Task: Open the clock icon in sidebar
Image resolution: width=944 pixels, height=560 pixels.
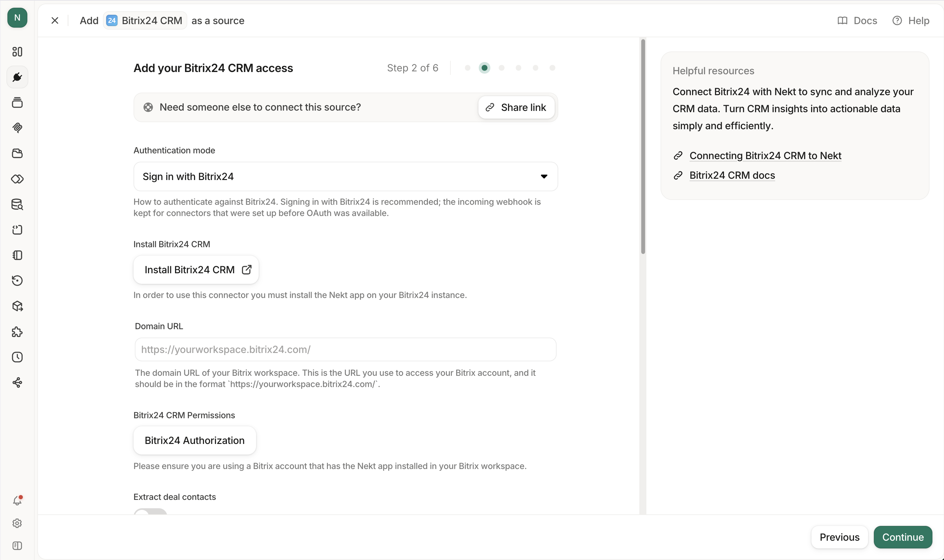Action: tap(17, 357)
